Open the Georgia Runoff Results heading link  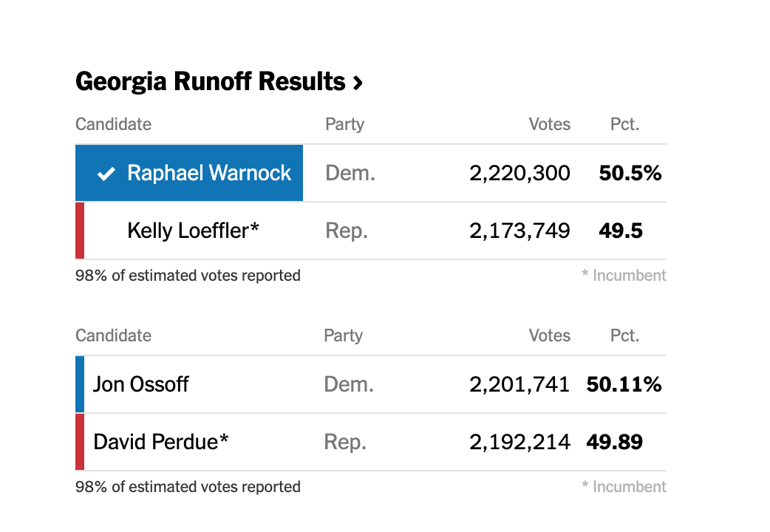[x=210, y=81]
